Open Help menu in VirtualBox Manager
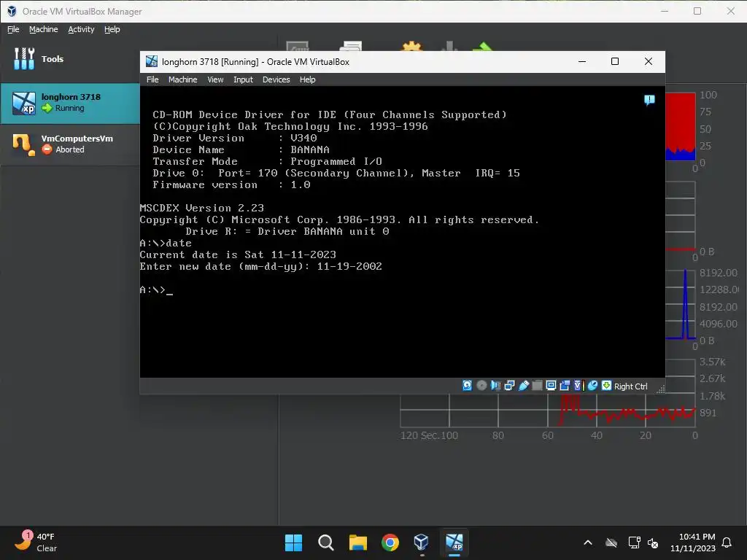 pos(112,29)
